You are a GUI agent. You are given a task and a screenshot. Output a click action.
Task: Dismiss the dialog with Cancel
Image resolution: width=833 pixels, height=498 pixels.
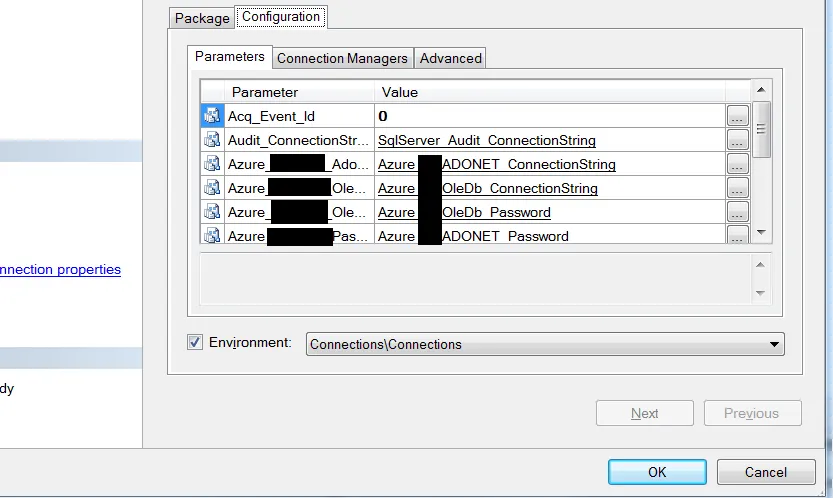click(x=766, y=472)
